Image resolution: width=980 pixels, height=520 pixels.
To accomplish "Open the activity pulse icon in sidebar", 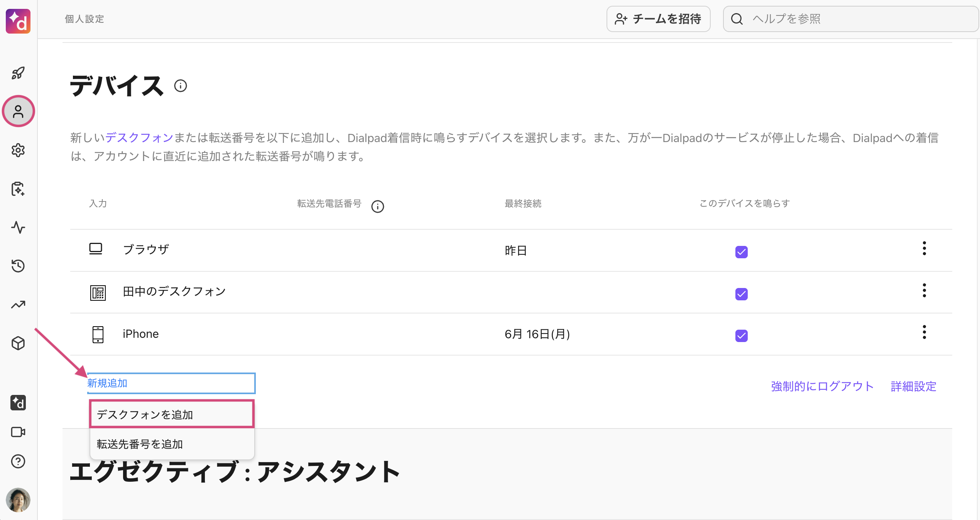I will click(x=18, y=227).
